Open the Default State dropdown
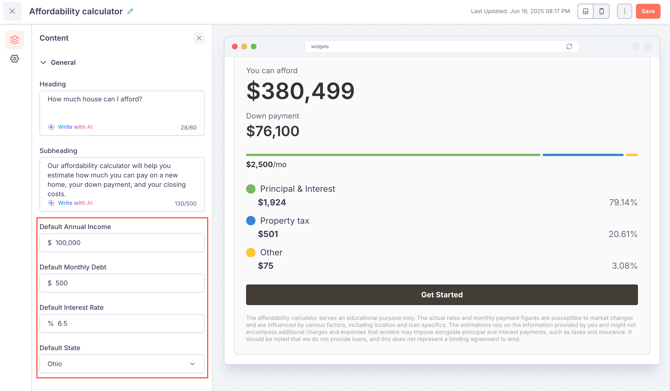This screenshot has height=391, width=670. point(122,364)
